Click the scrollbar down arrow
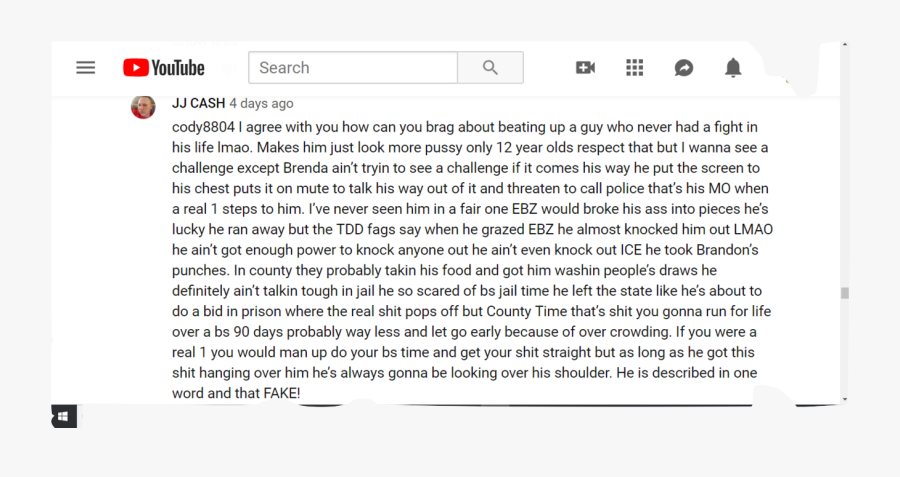Image resolution: width=900 pixels, height=477 pixels. (845, 399)
